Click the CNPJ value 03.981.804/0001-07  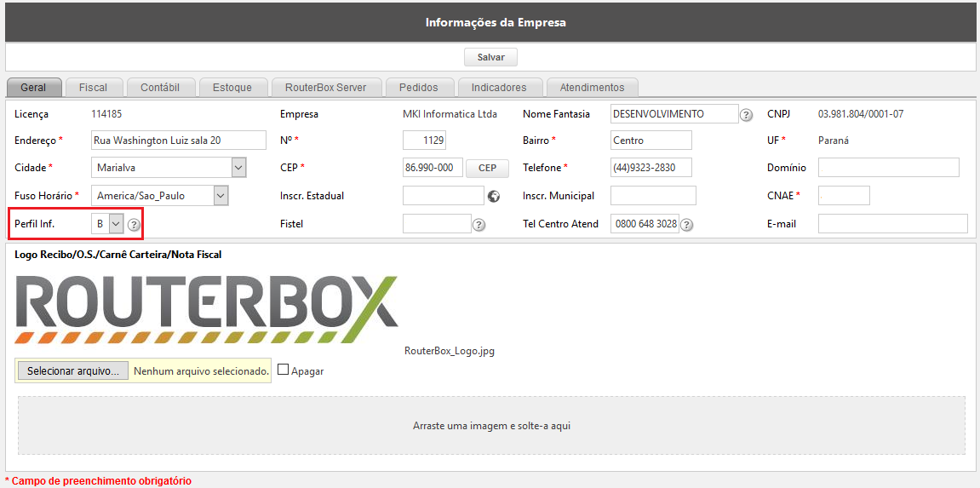[861, 114]
